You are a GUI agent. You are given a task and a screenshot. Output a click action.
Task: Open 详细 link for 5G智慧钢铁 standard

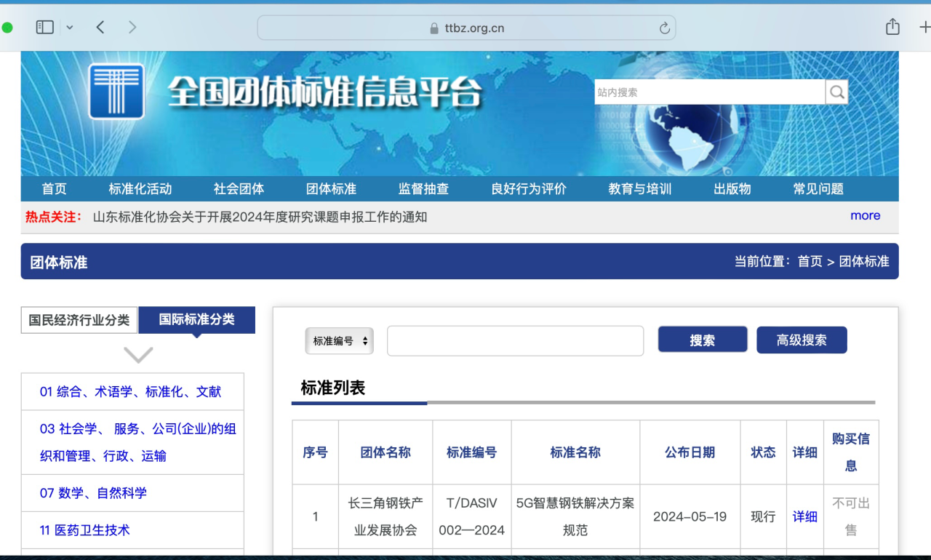click(x=804, y=516)
